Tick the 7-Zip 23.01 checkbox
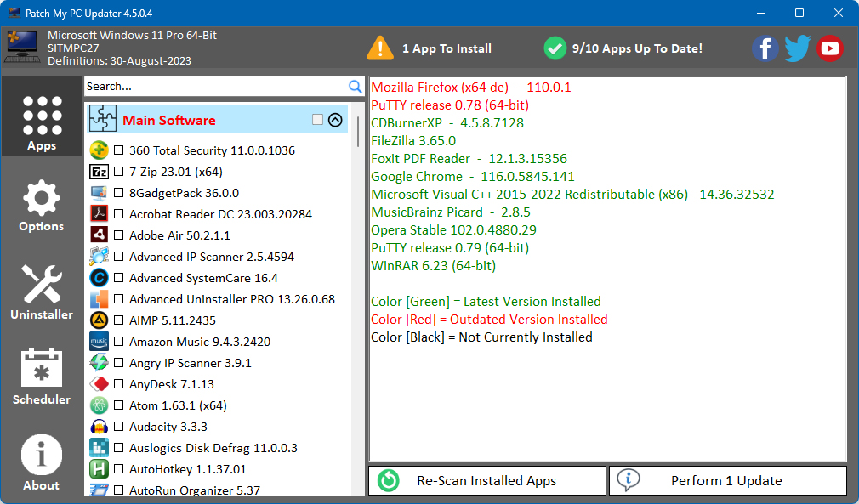 [x=119, y=172]
